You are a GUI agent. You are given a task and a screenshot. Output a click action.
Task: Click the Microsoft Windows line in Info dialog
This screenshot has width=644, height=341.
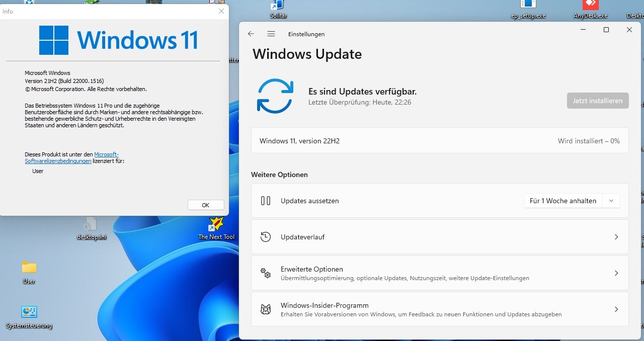click(x=47, y=73)
